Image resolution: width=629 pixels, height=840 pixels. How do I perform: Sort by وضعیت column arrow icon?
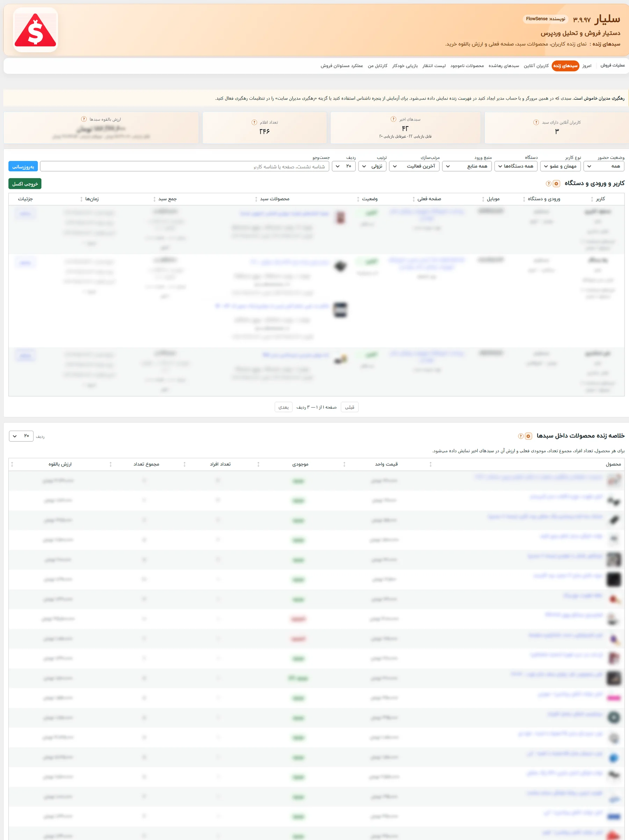coord(358,199)
